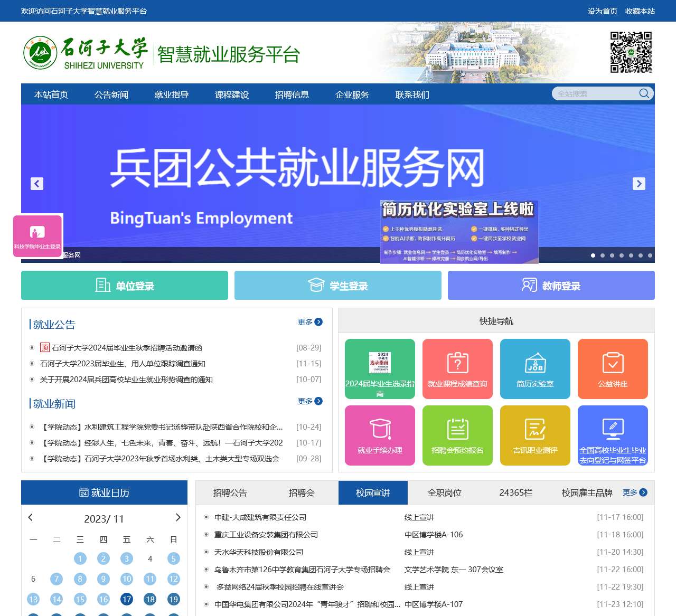Open 企业服务 menu item

[352, 94]
